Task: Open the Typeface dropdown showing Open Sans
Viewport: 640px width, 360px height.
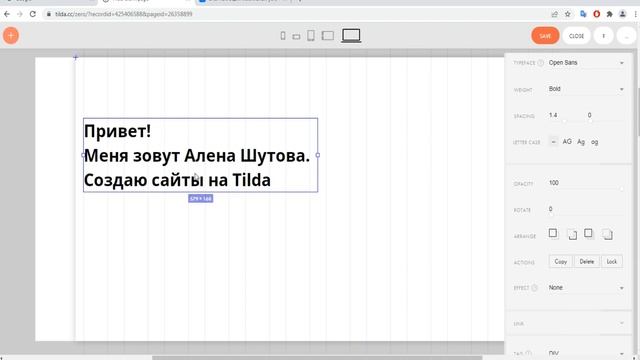Action: [586, 63]
